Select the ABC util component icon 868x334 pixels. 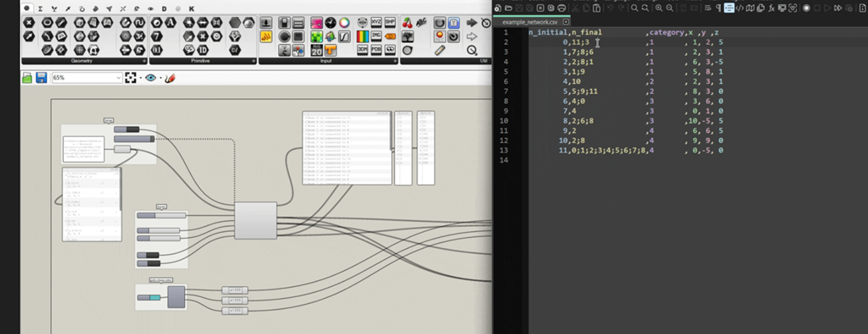coord(421,22)
